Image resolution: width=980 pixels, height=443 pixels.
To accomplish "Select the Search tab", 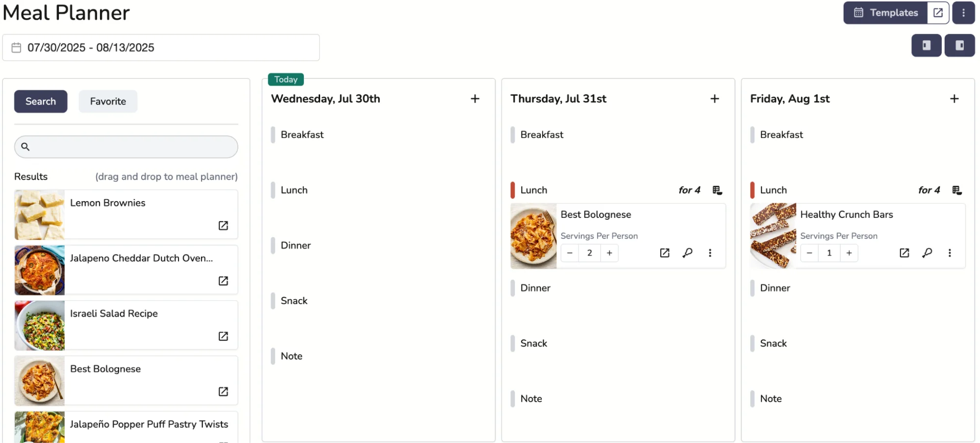I will (41, 102).
